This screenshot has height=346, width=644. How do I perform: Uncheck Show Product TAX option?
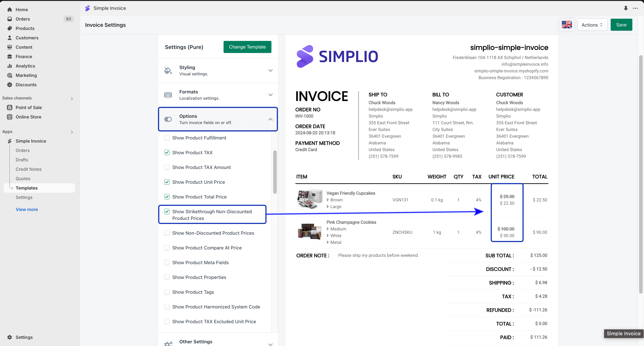coord(167,152)
